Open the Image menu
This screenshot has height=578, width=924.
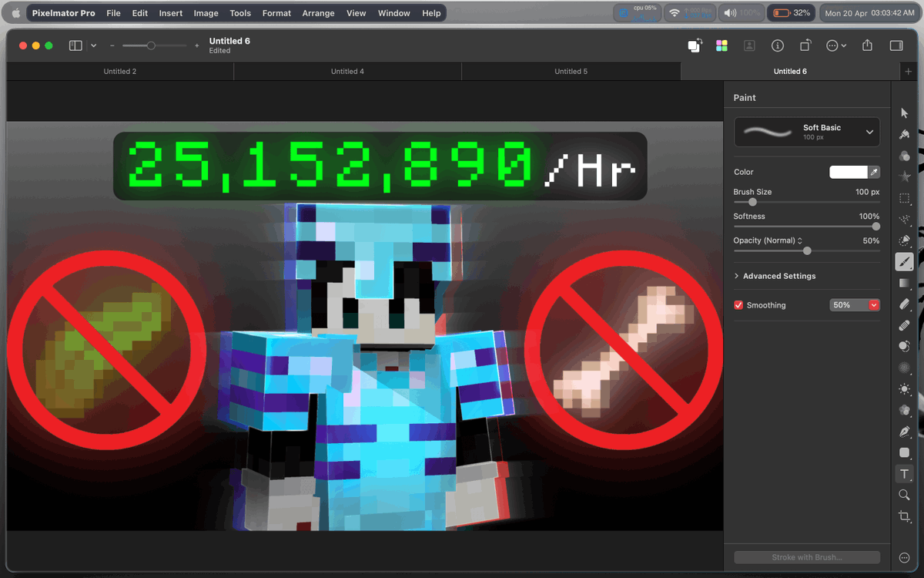[206, 13]
